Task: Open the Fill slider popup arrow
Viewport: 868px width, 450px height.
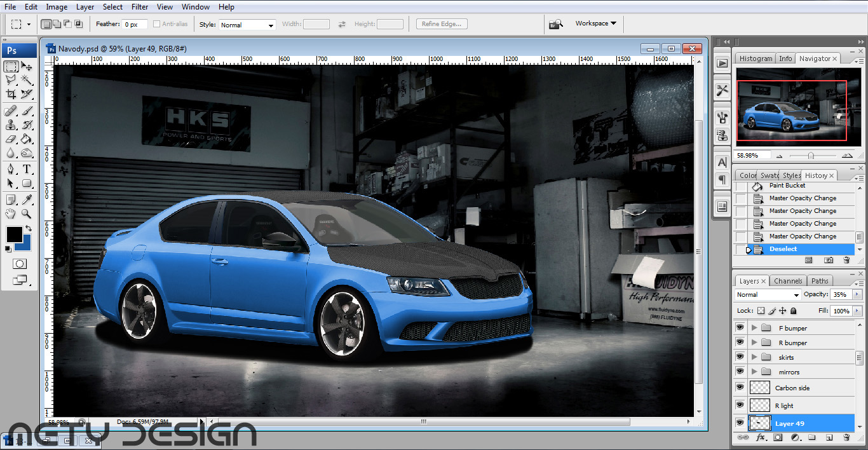Action: 858,311
